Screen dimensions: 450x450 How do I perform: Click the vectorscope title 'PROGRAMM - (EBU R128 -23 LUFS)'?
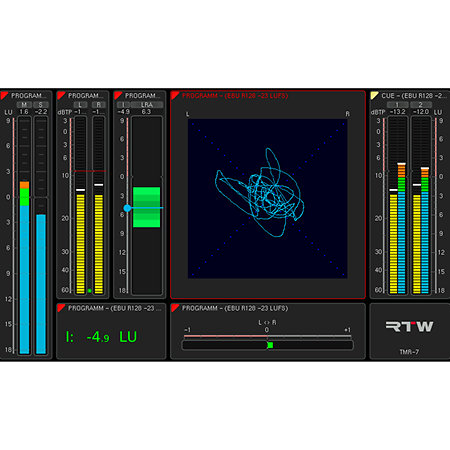click(235, 96)
